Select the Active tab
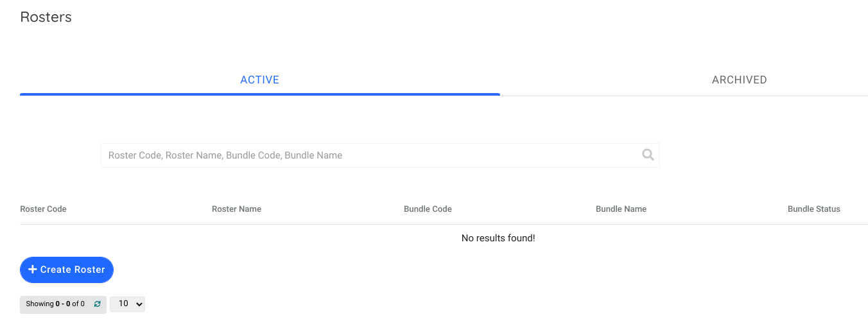 pos(259,80)
